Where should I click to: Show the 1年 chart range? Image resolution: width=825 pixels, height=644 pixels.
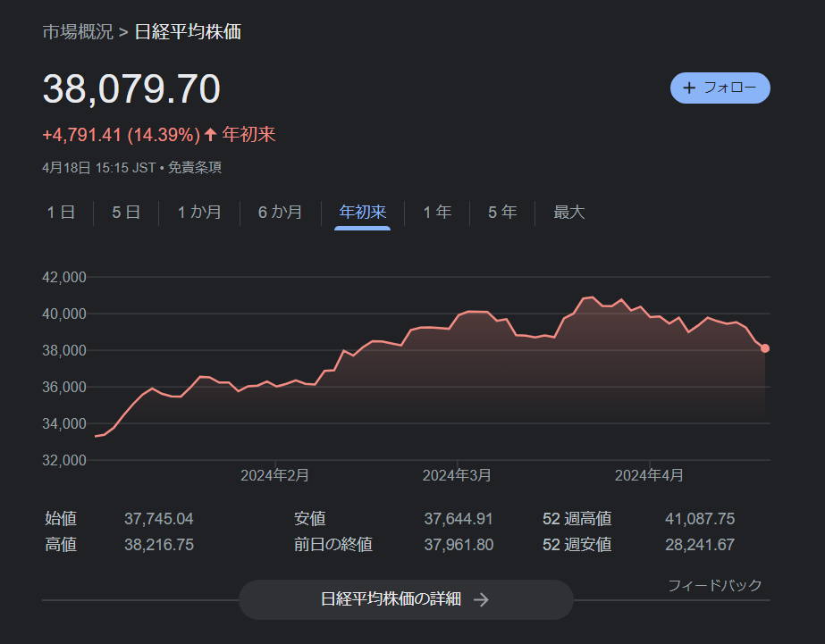[x=437, y=213]
